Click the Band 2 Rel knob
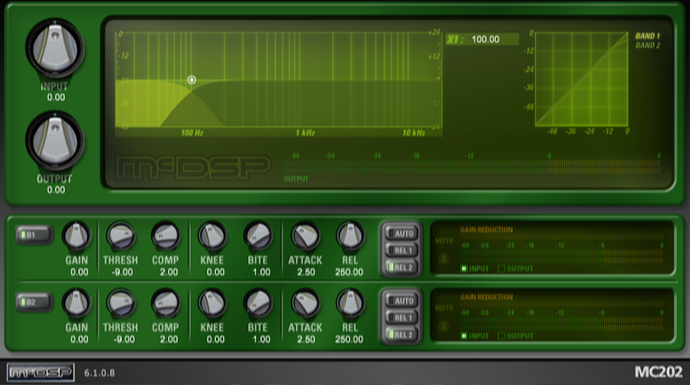This screenshot has width=690, height=385. pos(350,303)
